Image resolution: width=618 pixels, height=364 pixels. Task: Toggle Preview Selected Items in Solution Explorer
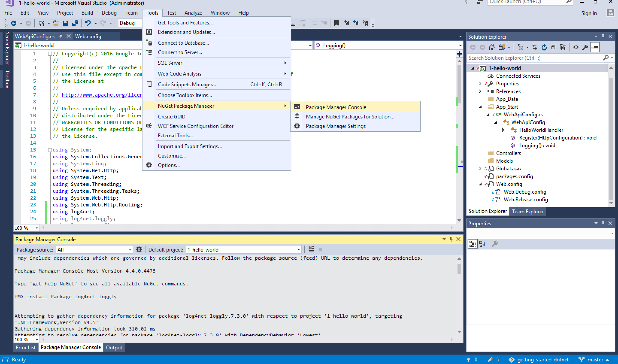point(595,47)
